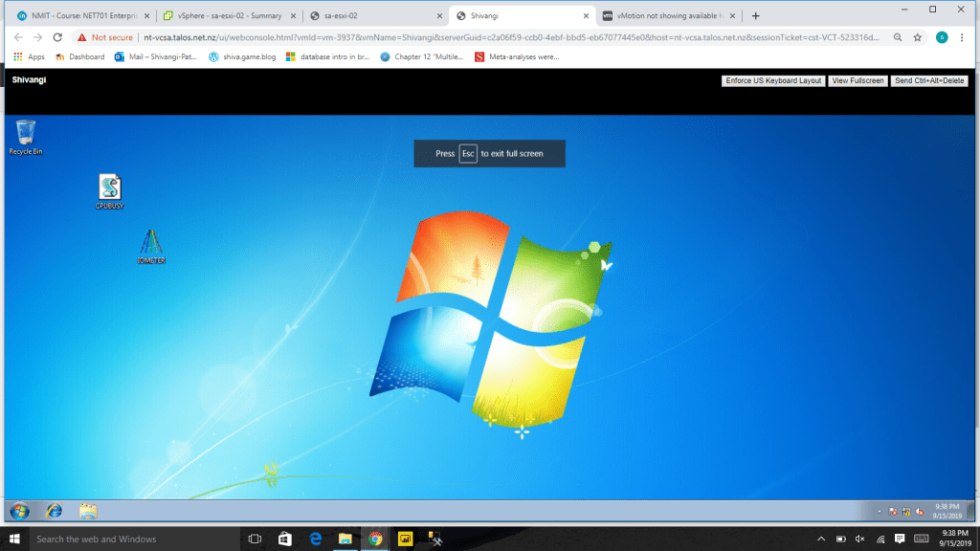Click Enforce US Keyboard Layout
Viewport: 980px width, 551px height.
(x=773, y=81)
